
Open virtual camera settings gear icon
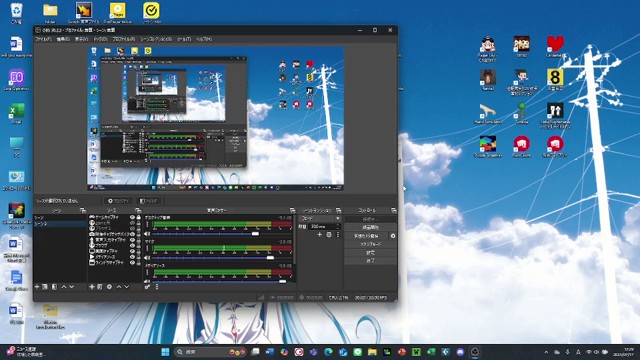(x=393, y=236)
